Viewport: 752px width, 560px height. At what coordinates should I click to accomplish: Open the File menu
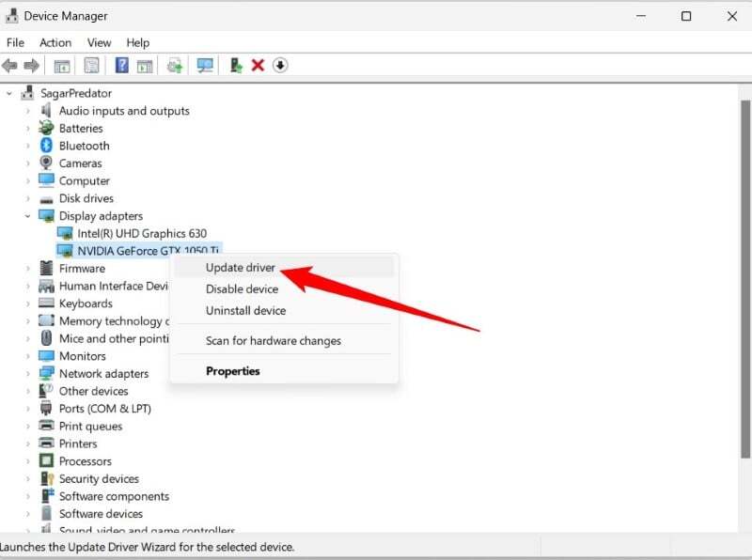tap(15, 42)
